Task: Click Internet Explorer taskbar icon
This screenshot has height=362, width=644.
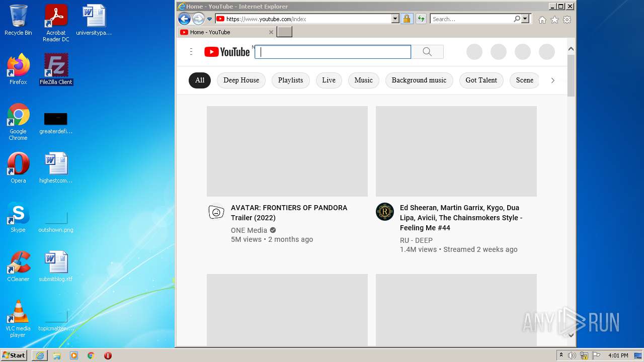Action: click(x=40, y=355)
